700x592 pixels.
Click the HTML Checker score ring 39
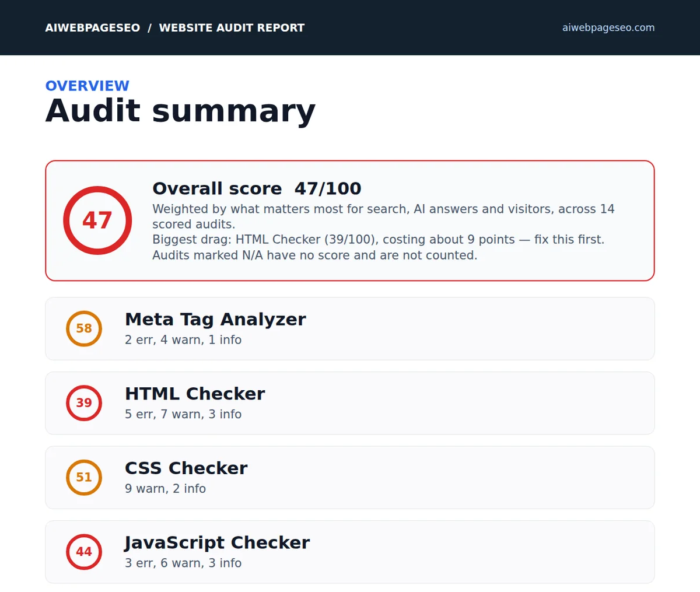(x=84, y=403)
